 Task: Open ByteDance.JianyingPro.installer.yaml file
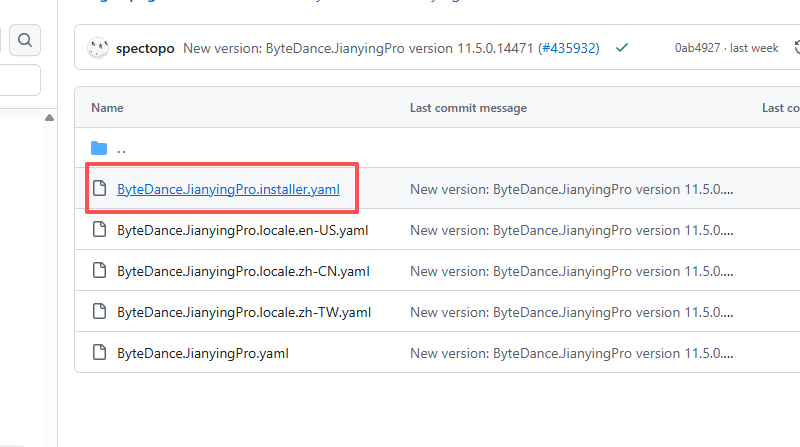(x=228, y=189)
